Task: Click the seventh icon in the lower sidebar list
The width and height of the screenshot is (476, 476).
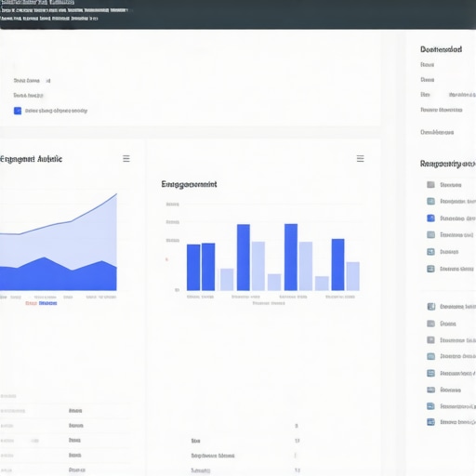Action: [431, 406]
